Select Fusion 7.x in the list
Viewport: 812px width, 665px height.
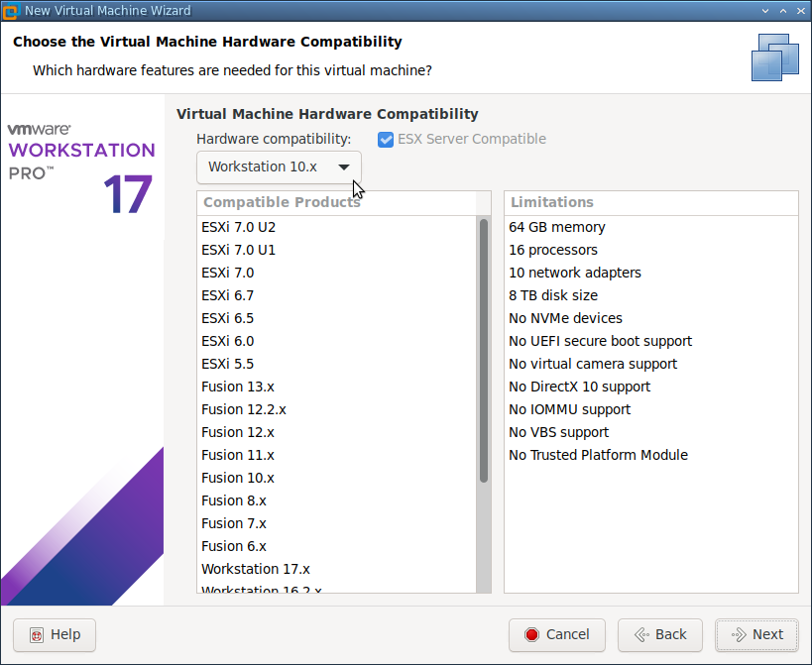click(x=337, y=523)
